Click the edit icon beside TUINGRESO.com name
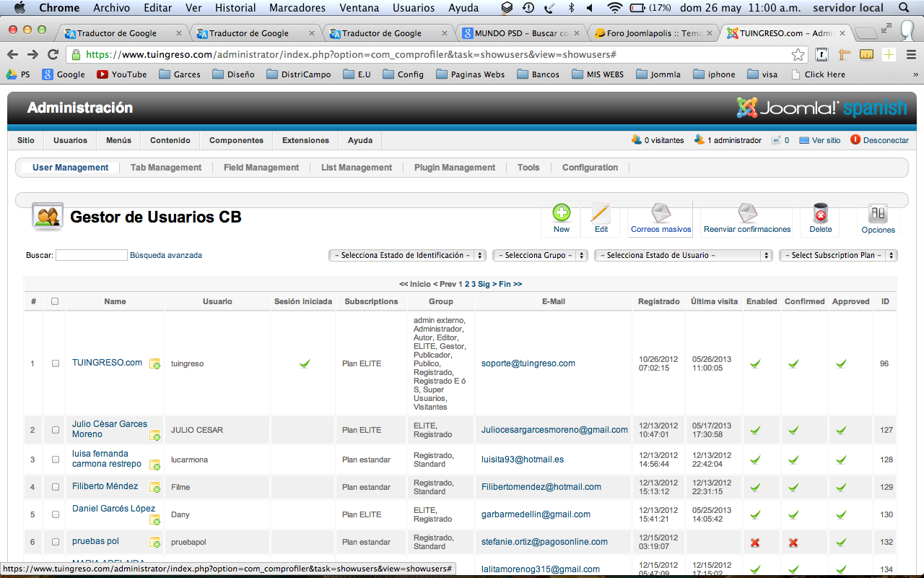This screenshot has height=578, width=924. pos(154,364)
